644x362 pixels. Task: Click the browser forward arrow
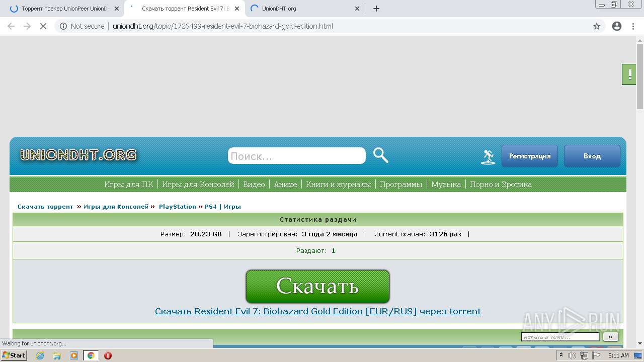pos(27,26)
